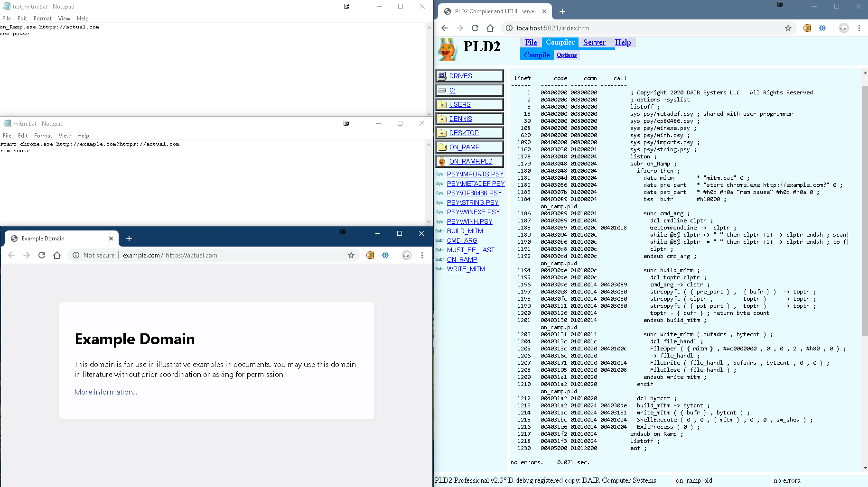Screen dimensions: 868x487
Task: Open the new tab plus button in PLD2 browser
Action: 562,11
